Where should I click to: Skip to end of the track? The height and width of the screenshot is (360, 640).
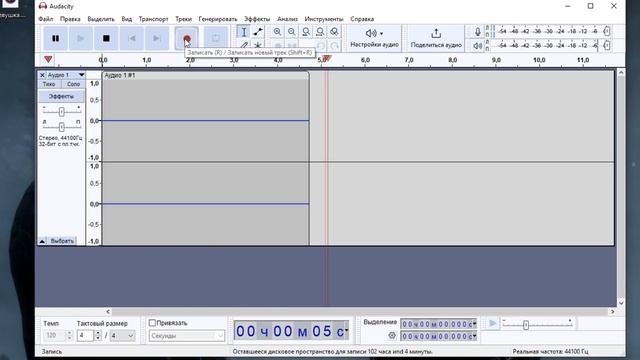(157, 38)
